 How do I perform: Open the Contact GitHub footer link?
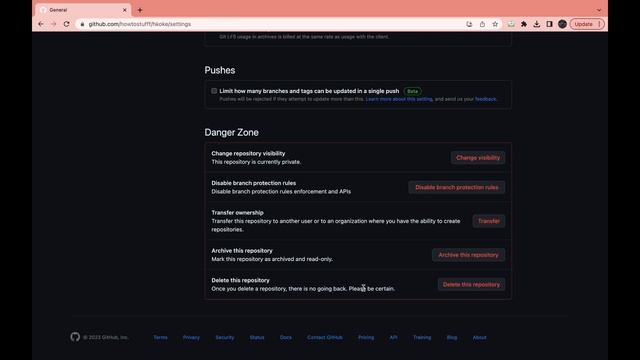tap(325, 338)
